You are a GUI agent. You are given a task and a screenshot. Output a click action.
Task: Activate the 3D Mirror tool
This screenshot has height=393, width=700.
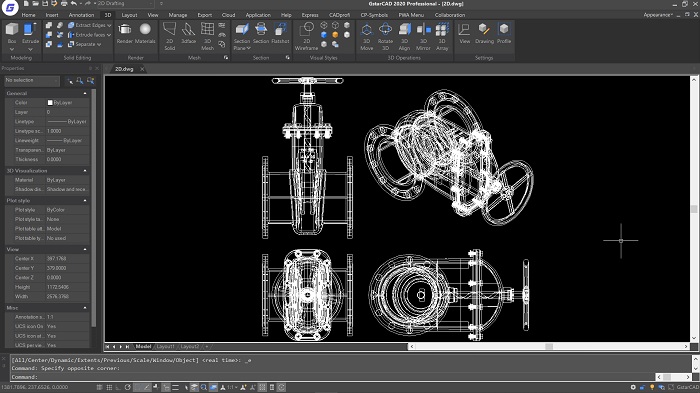pyautogui.click(x=423, y=36)
